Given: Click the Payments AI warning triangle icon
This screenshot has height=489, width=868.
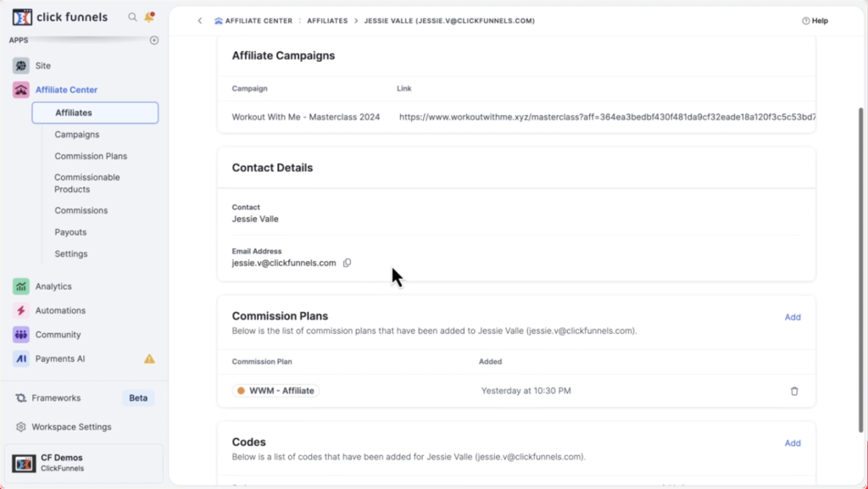Looking at the screenshot, I should (x=149, y=359).
